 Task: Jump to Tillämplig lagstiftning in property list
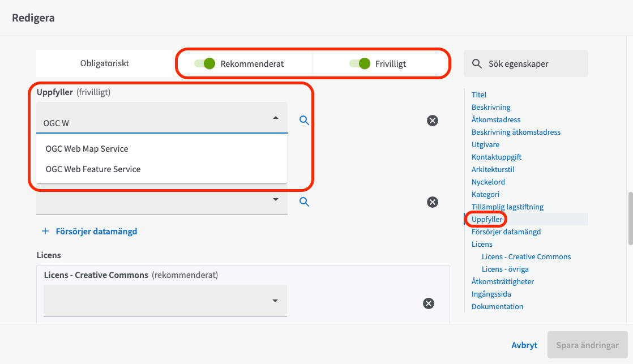(507, 207)
